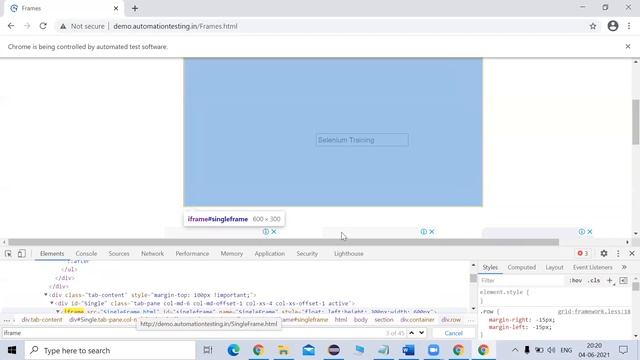640x360 pixels.
Task: Select the Elements tab
Action: (x=52, y=253)
